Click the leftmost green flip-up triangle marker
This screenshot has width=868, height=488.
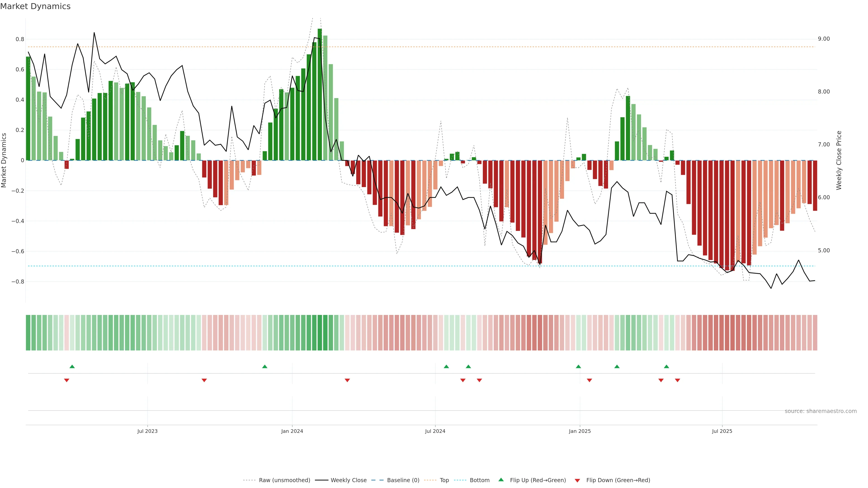[72, 366]
